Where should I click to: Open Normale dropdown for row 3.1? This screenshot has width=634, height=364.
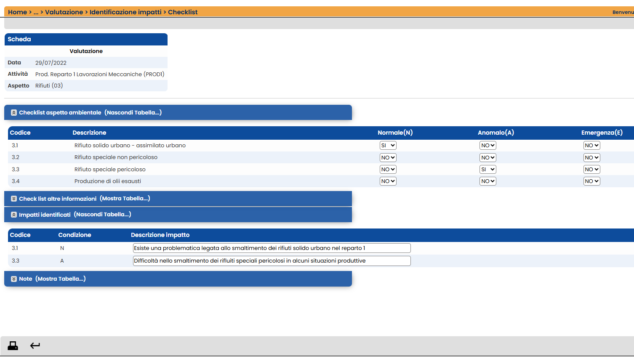[388, 146]
